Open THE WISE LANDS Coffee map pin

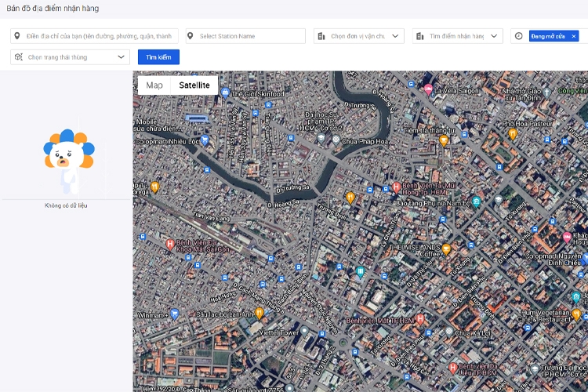[446, 249]
